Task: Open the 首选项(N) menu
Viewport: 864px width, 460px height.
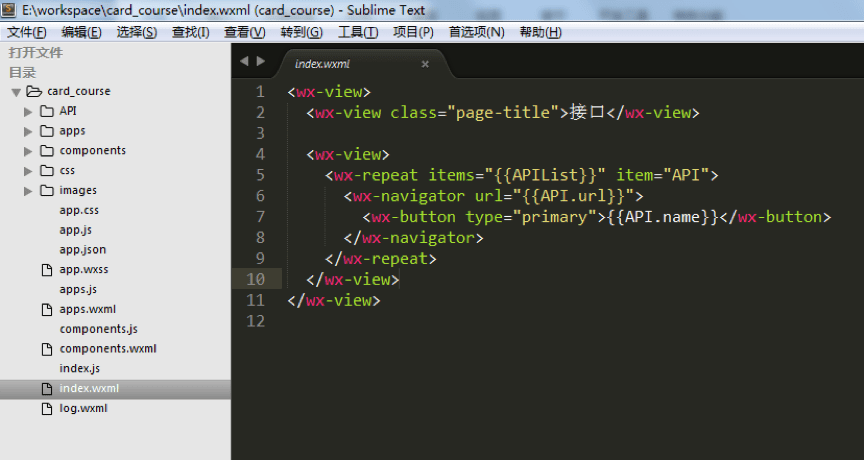Action: click(x=477, y=33)
